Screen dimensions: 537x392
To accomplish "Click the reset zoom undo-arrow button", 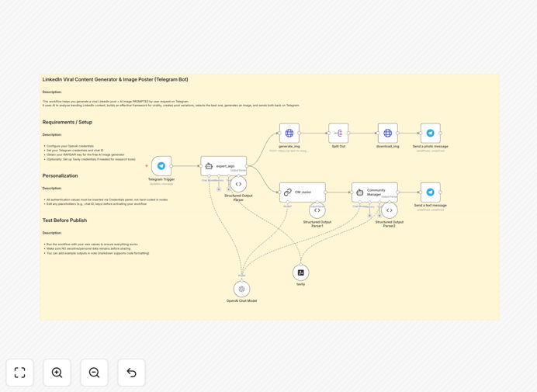I will (x=131, y=373).
